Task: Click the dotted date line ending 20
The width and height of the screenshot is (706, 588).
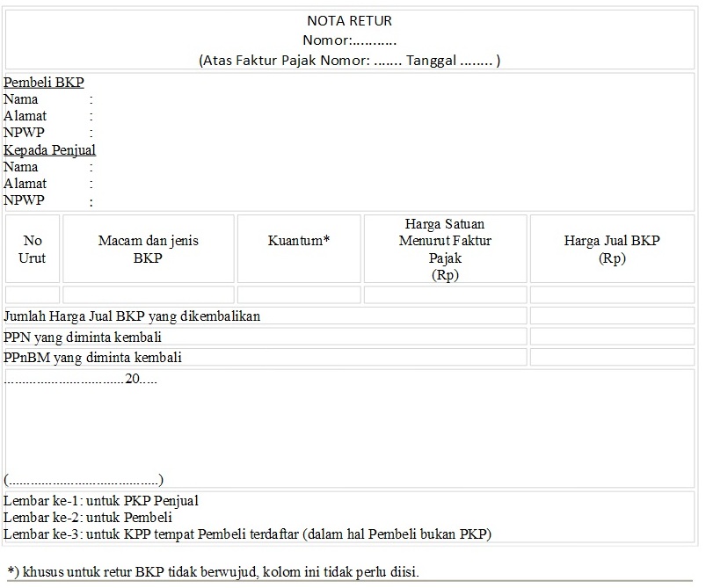Action: point(81,379)
